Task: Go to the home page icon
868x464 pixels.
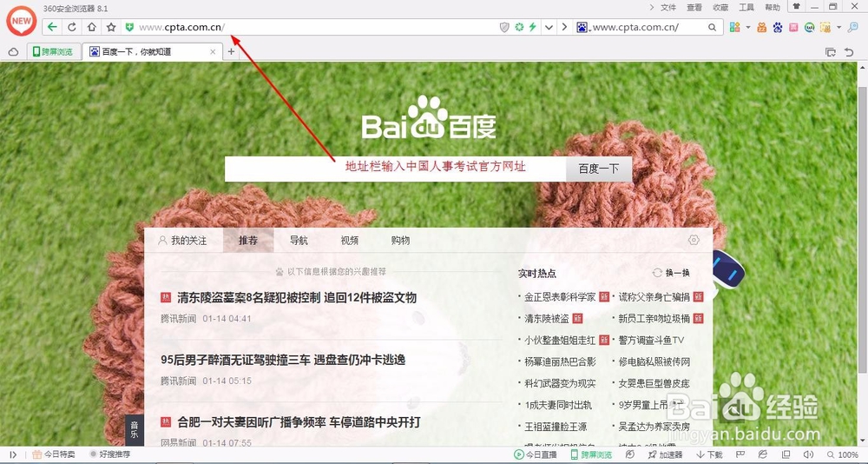Action: coord(91,27)
